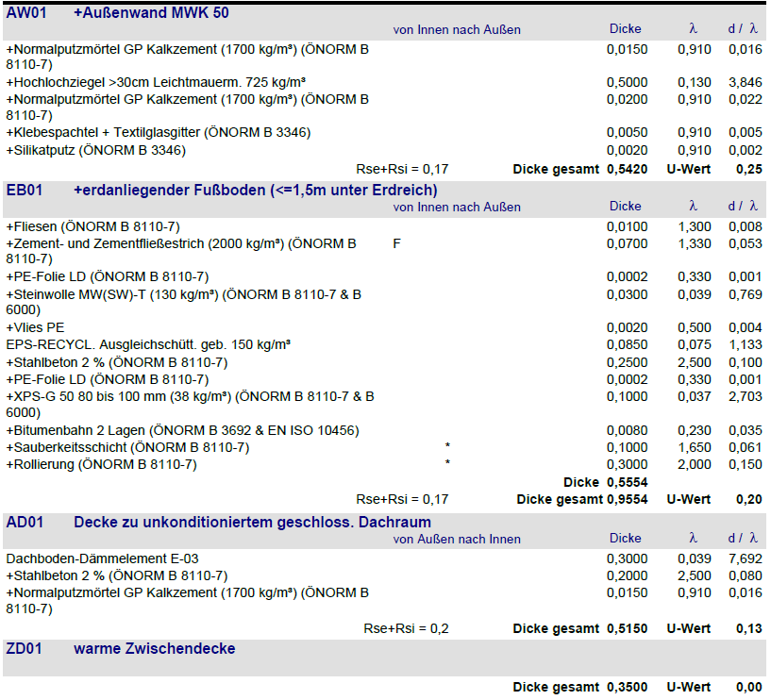771x700 pixels.
Task: Click the Dicke gesamt value 0,9554
Action: (627, 499)
